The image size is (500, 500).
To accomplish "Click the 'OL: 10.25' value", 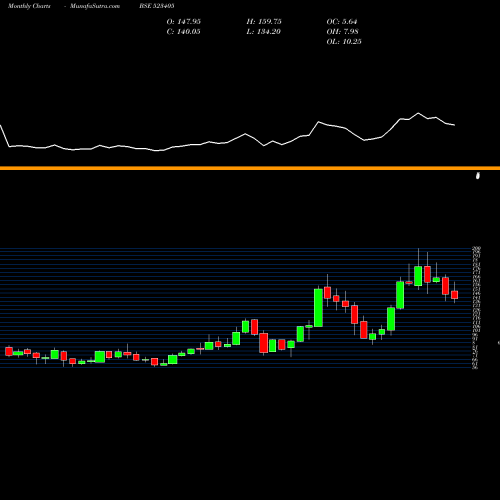I will [x=344, y=42].
